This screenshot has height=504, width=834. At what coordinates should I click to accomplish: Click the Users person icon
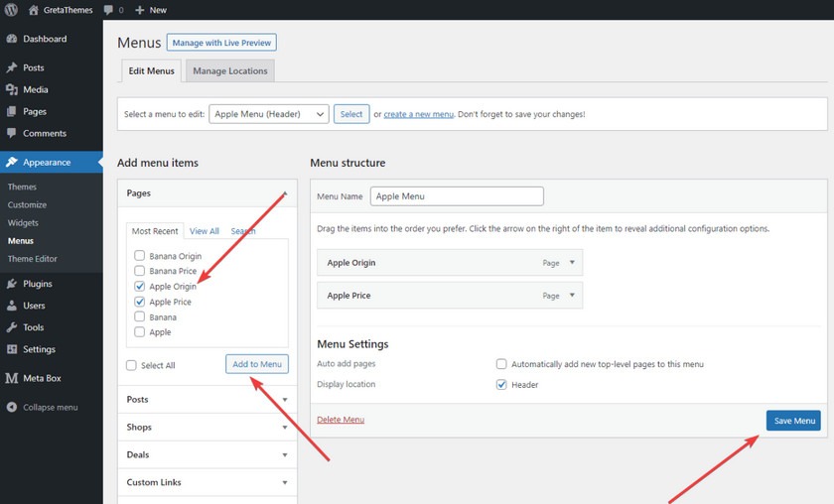click(12, 306)
